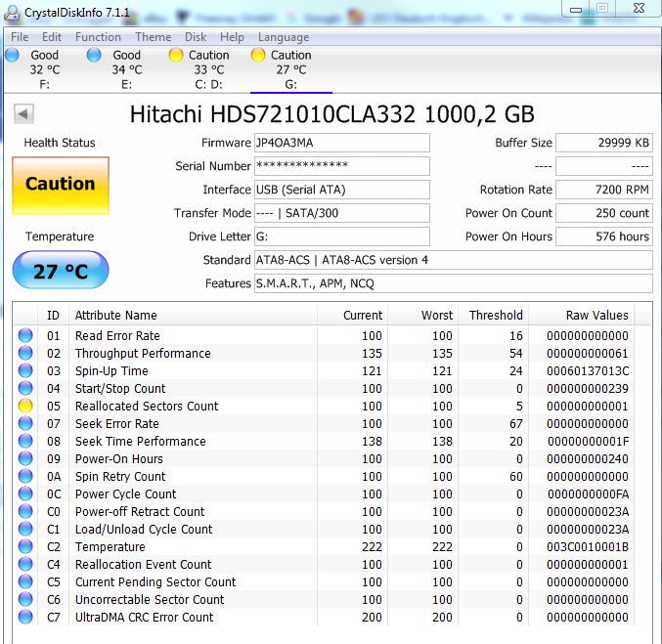Screen dimensions: 662x644
Task: Click raw value 00060137013C of Spin-Up Time
Action: point(588,371)
